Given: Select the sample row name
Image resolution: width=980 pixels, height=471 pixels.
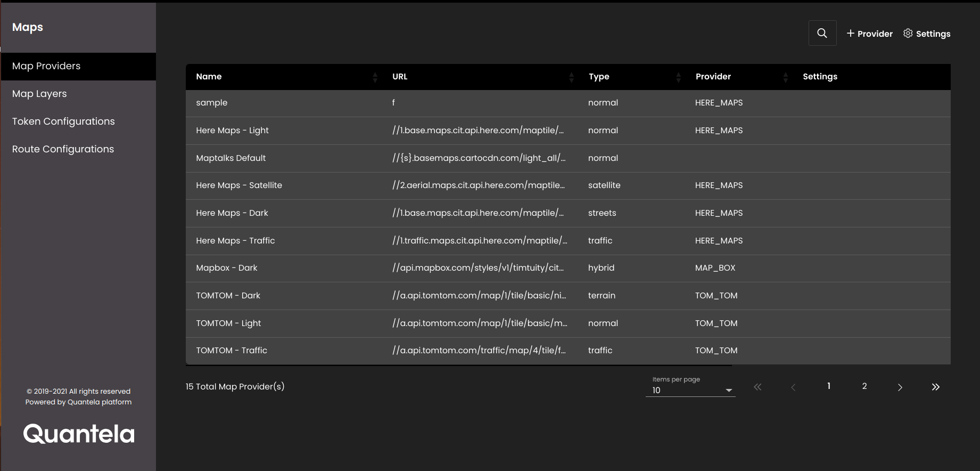Looking at the screenshot, I should pyautogui.click(x=211, y=103).
